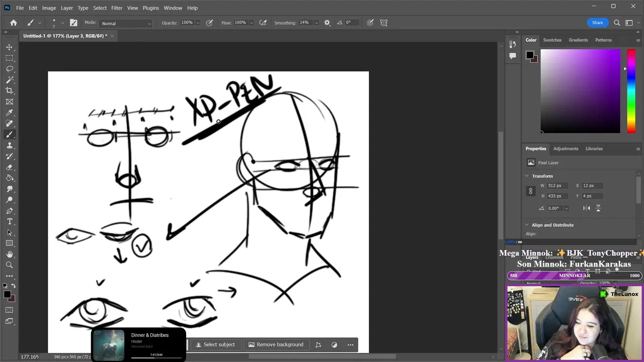Swap foreground and background colors
Image resolution: width=644 pixels, height=362 pixels.
coord(13,286)
